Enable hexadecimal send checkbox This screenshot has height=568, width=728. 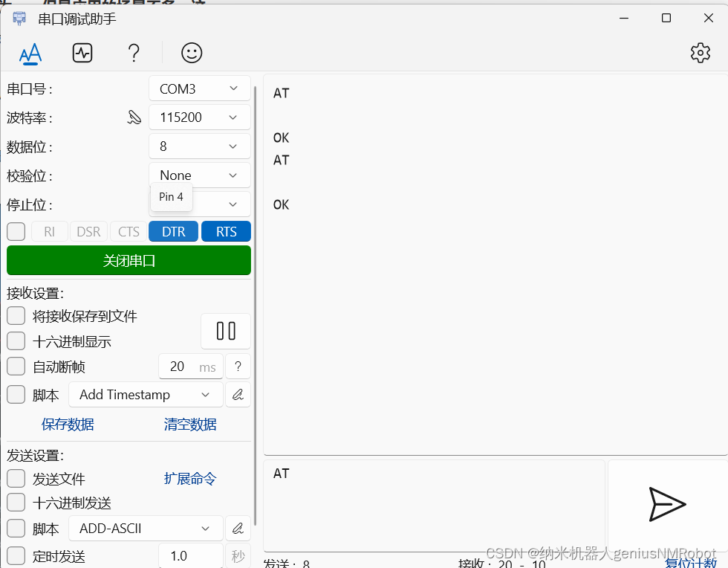point(16,503)
